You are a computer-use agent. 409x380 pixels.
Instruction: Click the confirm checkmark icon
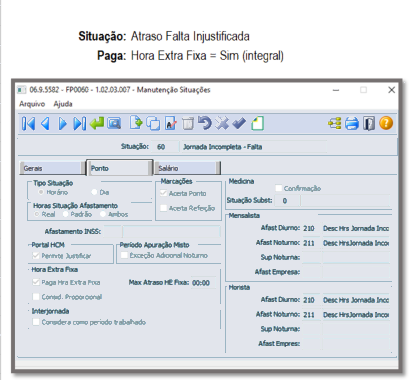tap(239, 124)
